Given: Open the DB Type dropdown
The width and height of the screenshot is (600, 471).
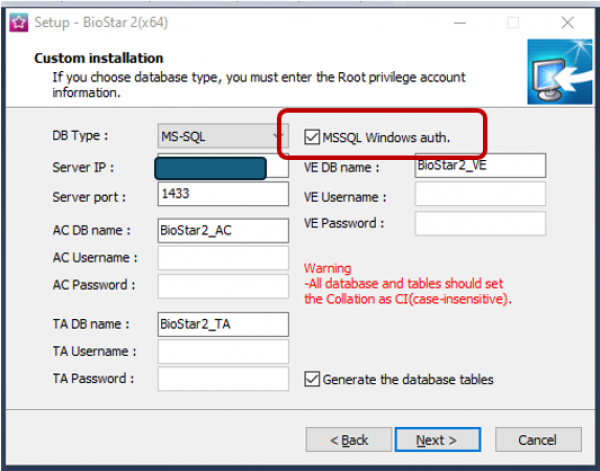Looking at the screenshot, I should click(x=223, y=135).
